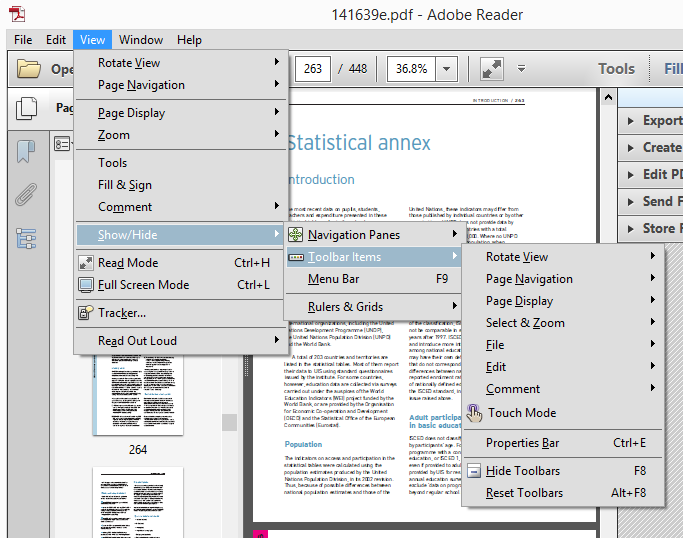Open the Attachments paperclip panel

point(26,194)
